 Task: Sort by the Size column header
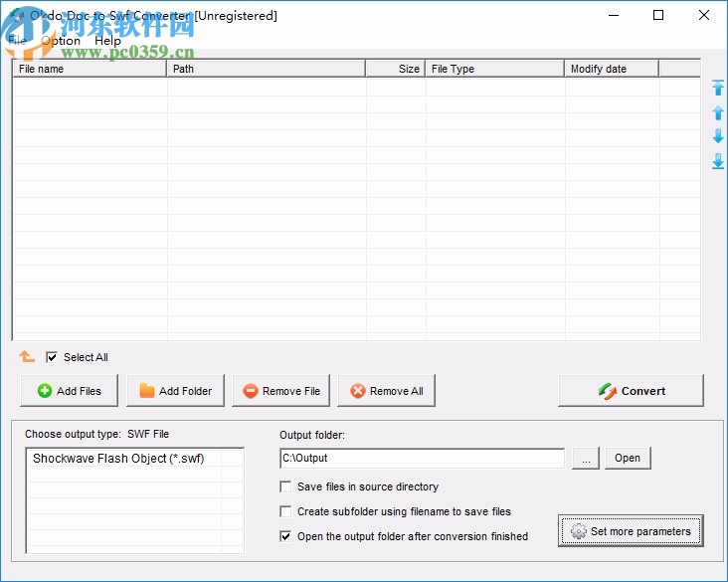(395, 69)
